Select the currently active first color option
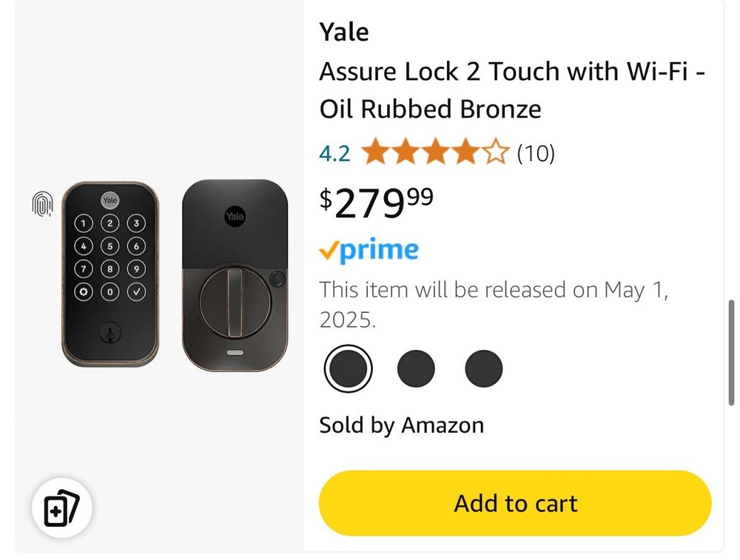 click(348, 368)
